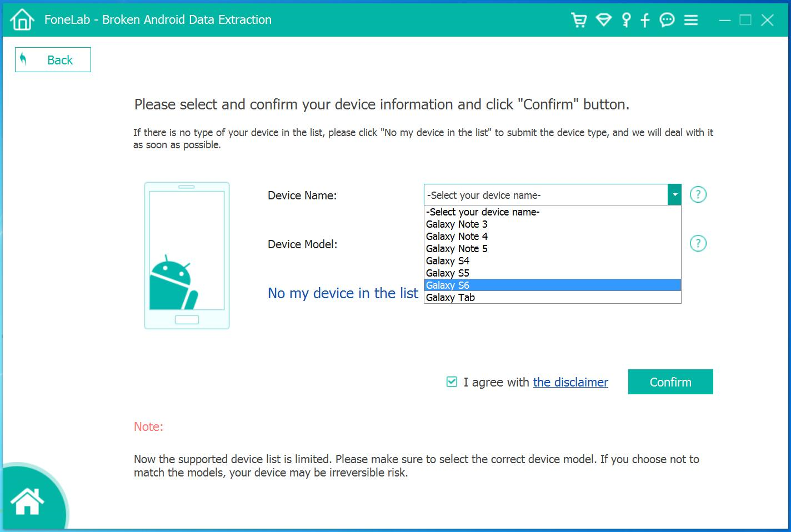
Task: Click the home icon in title bar
Action: click(22, 20)
